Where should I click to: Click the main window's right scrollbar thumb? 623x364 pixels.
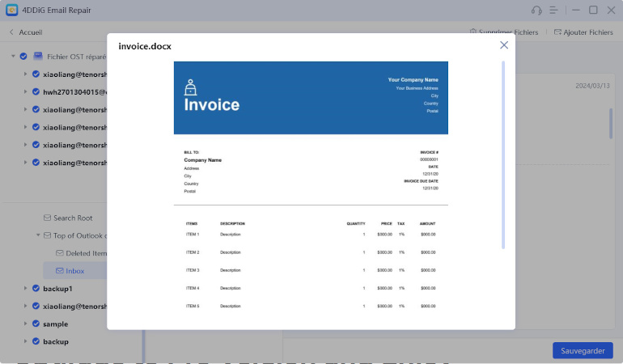(611, 124)
